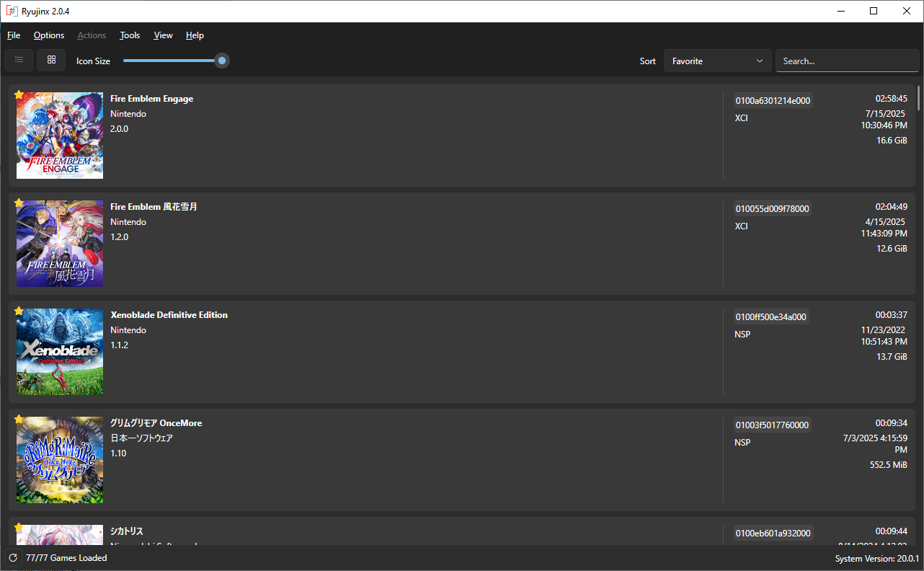The image size is (924, 571).
Task: Click the game list vertical scrollbar
Action: pos(919,98)
